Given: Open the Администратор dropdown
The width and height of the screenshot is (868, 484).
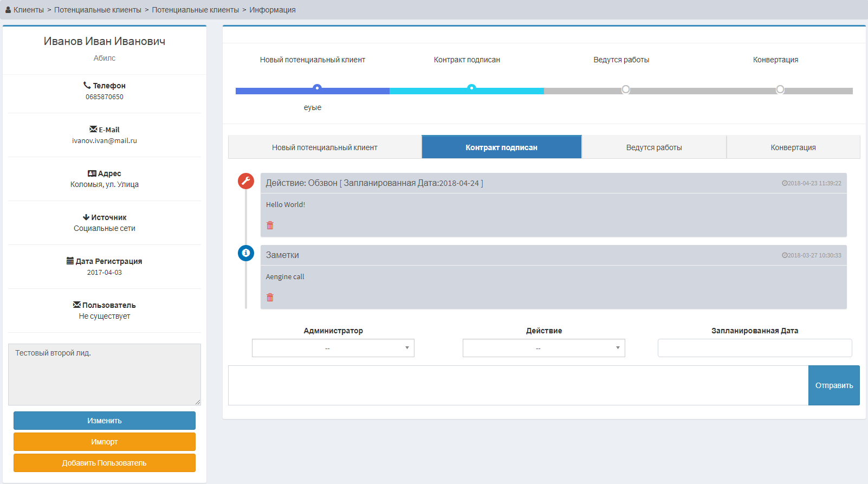Looking at the screenshot, I should (333, 348).
